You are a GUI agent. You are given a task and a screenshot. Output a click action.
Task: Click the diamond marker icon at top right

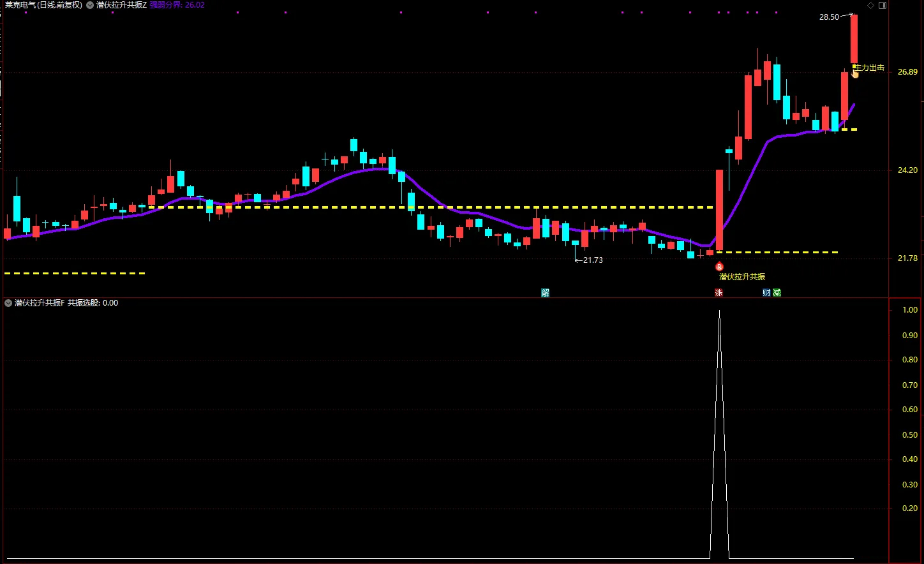[870, 5]
